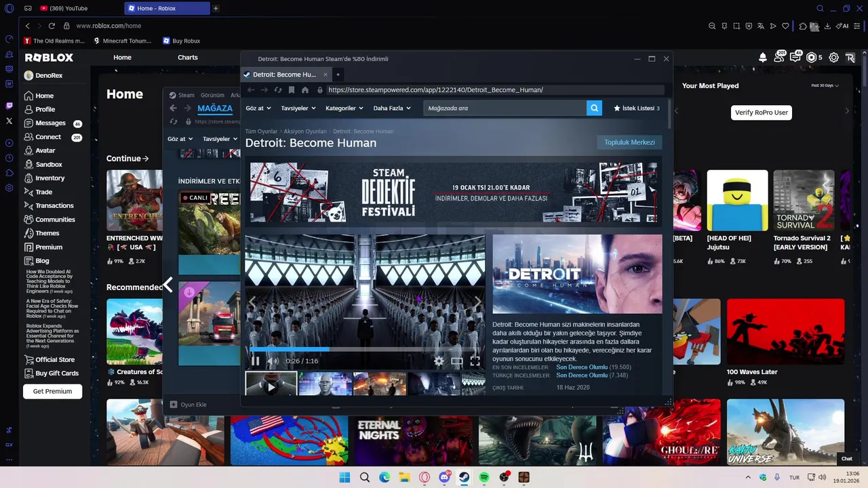Click the 'Get Premium' button

pyautogui.click(x=52, y=391)
